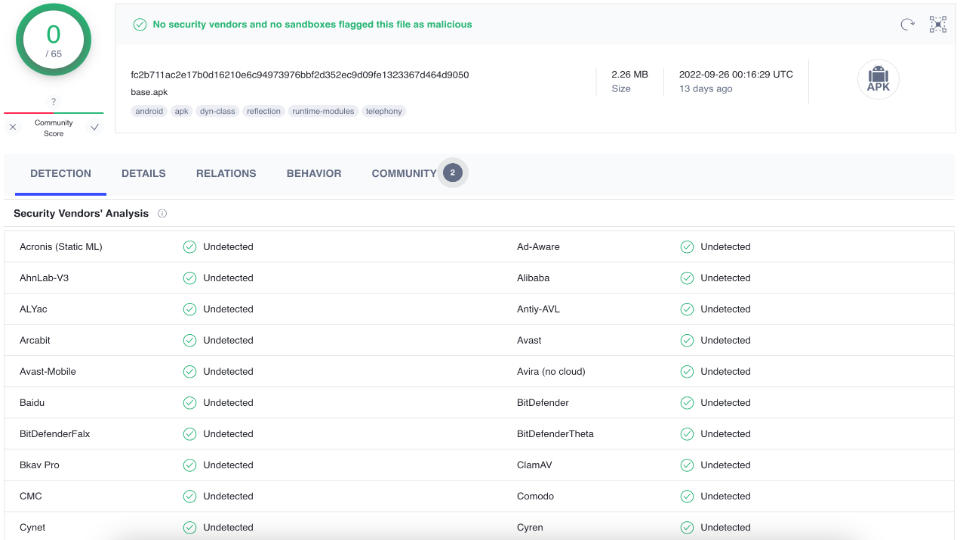The image size is (960, 540).
Task: Click Arcabit undetected check icon
Action: [190, 340]
